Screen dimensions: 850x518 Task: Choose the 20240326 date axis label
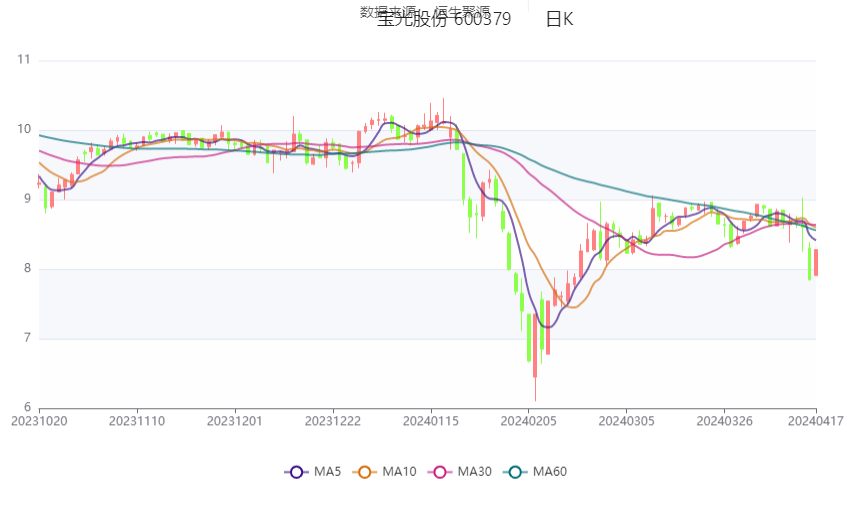(x=724, y=422)
